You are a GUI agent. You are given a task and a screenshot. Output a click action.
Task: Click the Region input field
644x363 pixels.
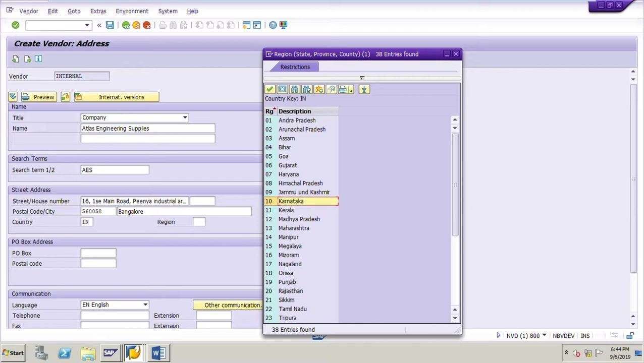[x=199, y=222]
